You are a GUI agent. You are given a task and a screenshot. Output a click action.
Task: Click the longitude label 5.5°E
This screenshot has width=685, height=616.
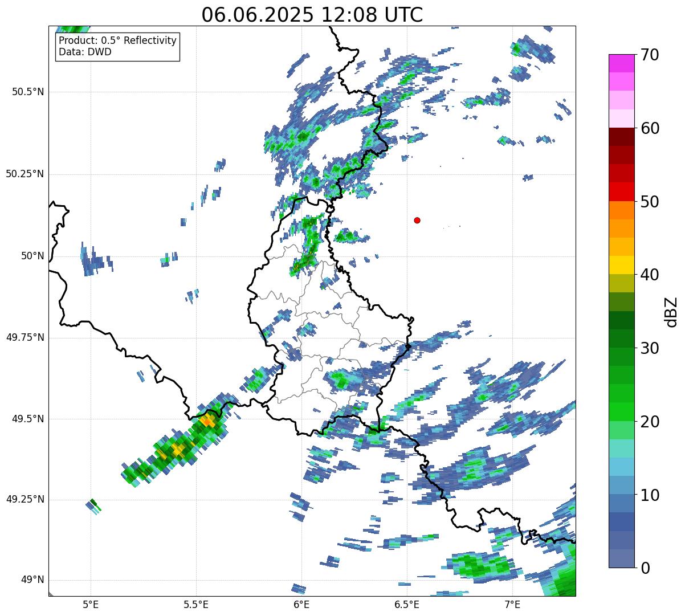[x=196, y=604]
